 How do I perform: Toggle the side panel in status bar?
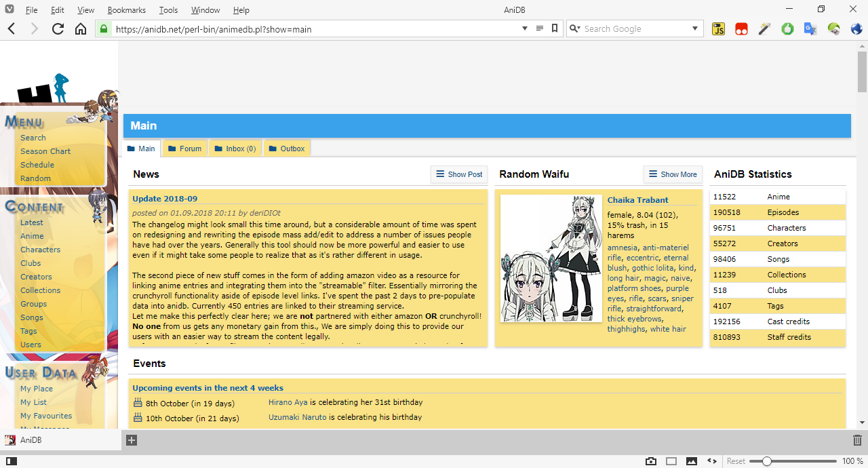[12, 461]
